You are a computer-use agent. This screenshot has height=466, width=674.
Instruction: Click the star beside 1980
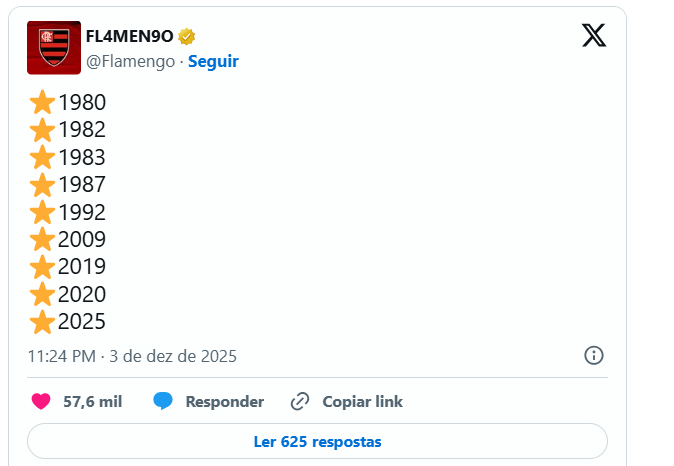(x=42, y=103)
